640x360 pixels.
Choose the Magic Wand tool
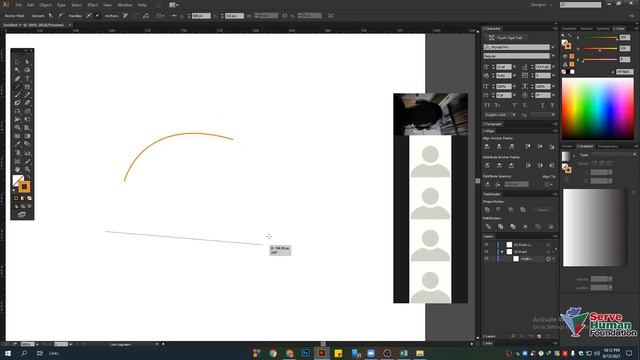[17, 70]
